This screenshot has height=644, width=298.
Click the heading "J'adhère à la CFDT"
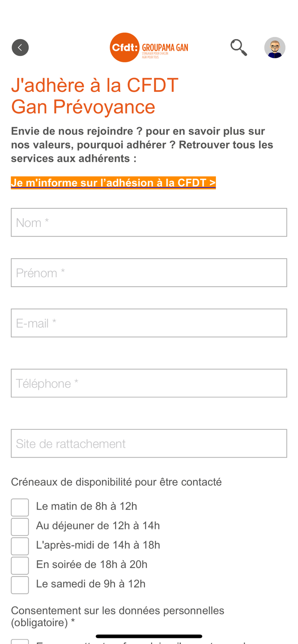tap(95, 86)
